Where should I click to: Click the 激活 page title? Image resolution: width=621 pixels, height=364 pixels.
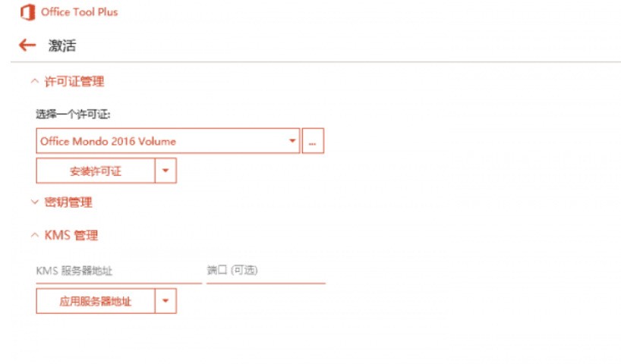(62, 45)
